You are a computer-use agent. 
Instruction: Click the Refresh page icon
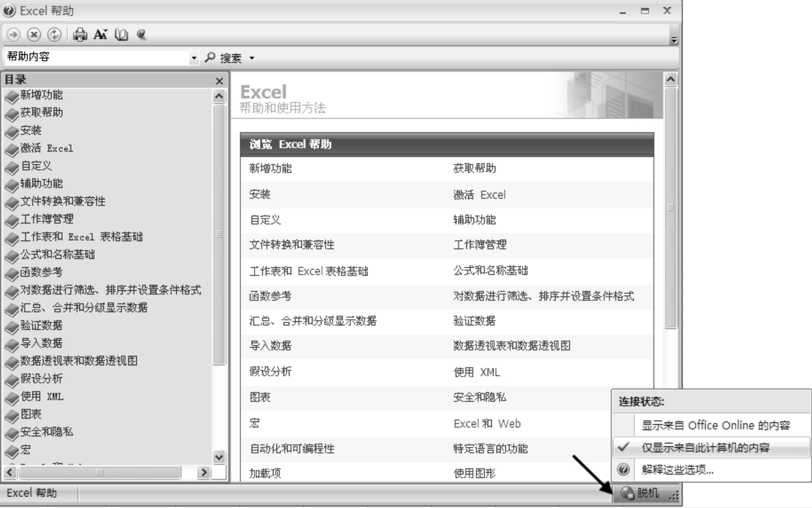pyautogui.click(x=54, y=35)
